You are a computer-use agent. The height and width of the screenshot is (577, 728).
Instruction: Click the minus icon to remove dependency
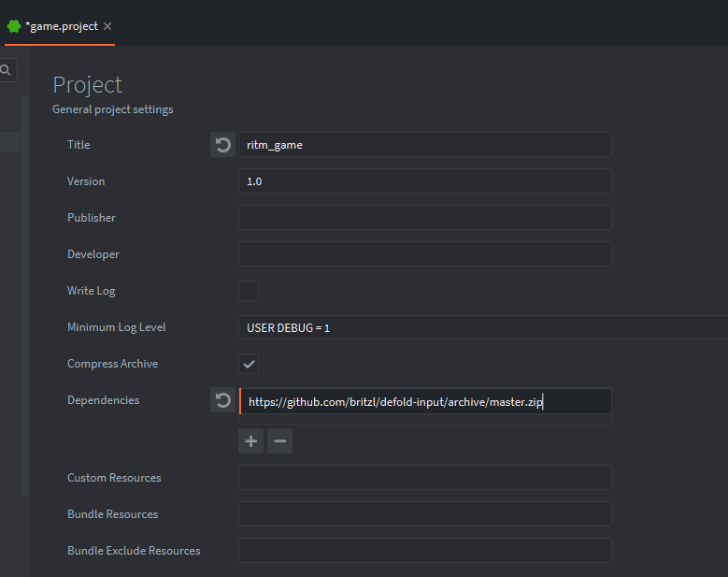pyautogui.click(x=279, y=441)
